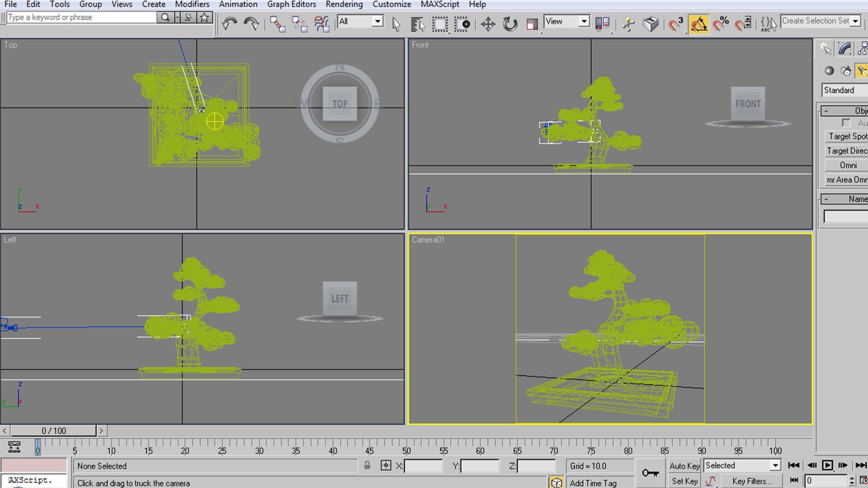This screenshot has height=488, width=868.
Task: Click the Set Key button
Action: (684, 481)
